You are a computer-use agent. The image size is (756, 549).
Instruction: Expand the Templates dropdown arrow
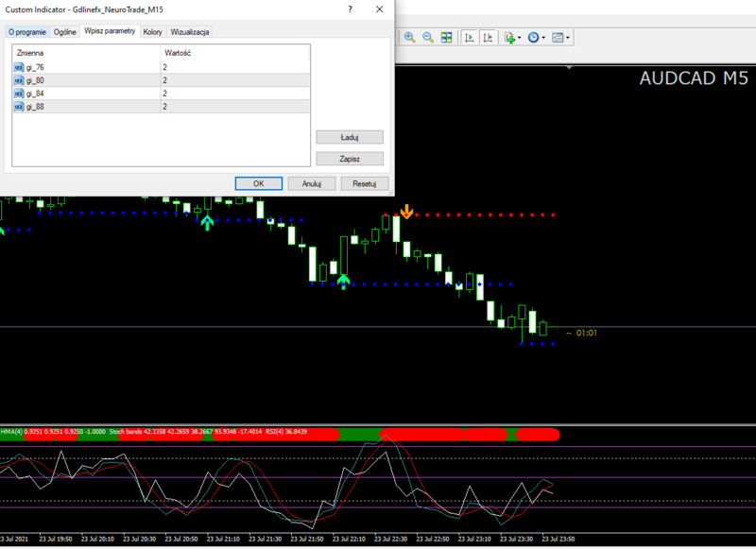click(567, 38)
